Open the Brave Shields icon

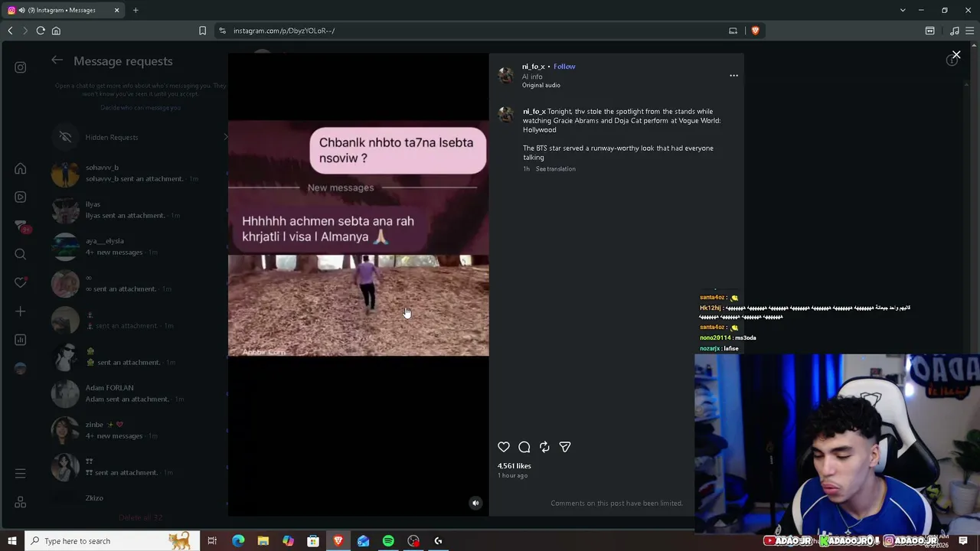pos(755,31)
